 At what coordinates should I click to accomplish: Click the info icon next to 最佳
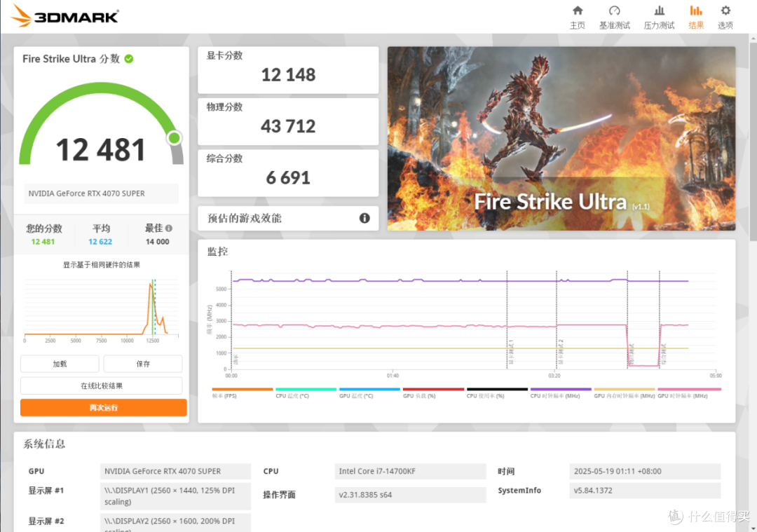tap(168, 228)
